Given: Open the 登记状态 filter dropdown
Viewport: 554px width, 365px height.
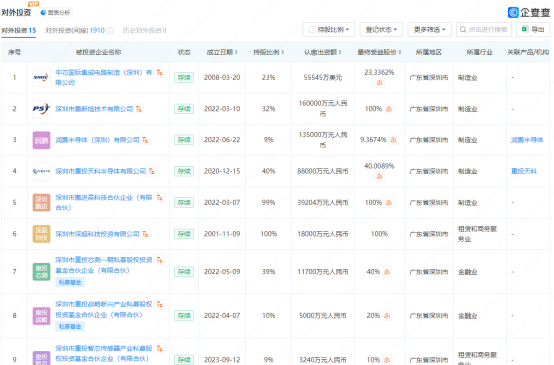Looking at the screenshot, I should point(382,30).
